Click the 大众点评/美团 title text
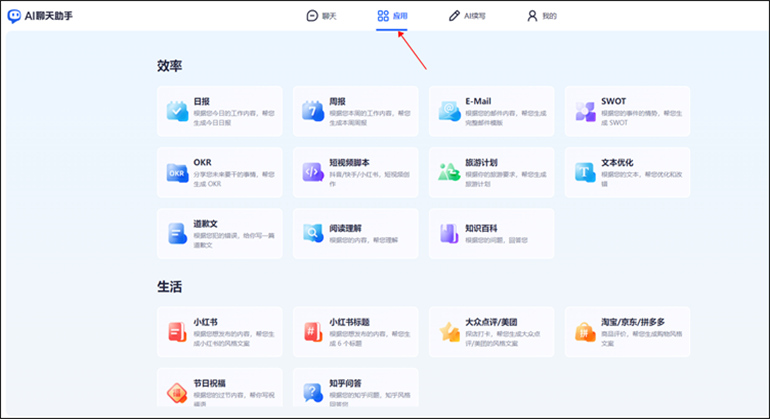 (x=491, y=322)
